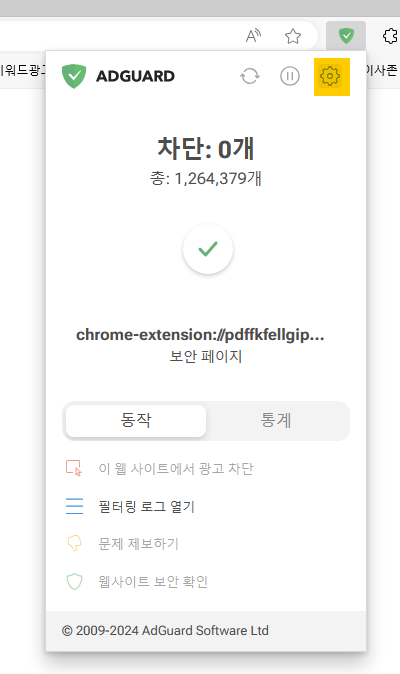Click 이 웹 사이트에서 광고 차단
Screen dimensions: 400x674
(x=176, y=468)
